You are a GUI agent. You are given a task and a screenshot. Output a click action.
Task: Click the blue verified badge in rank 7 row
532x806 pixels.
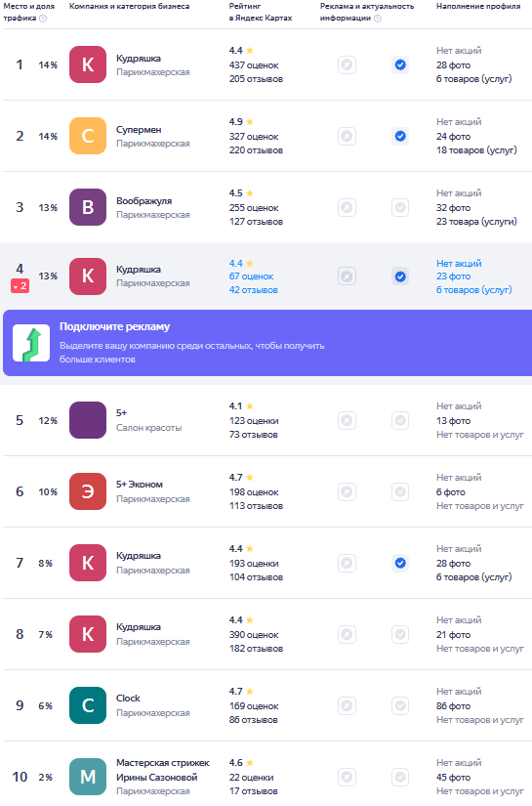click(x=400, y=564)
